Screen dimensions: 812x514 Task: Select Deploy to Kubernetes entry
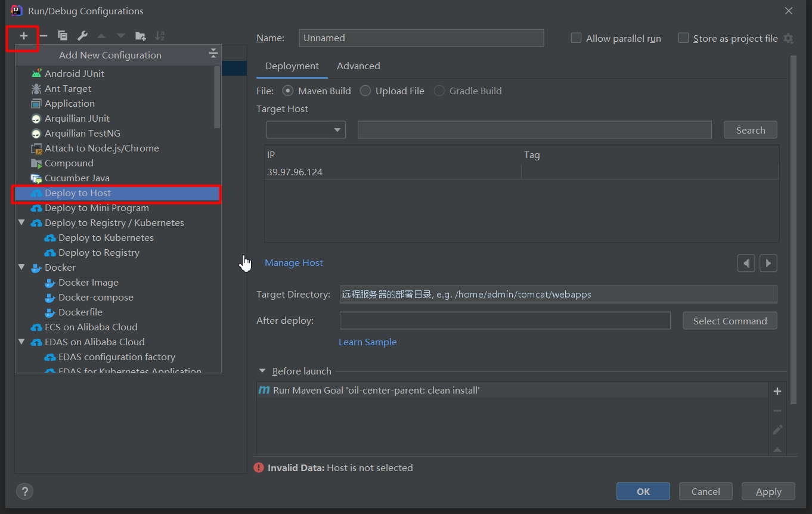tap(118, 237)
